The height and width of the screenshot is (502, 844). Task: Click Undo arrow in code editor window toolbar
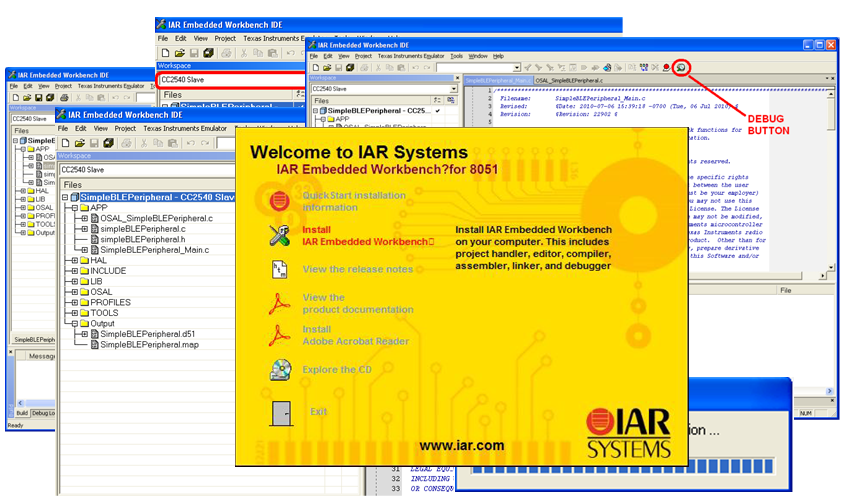pyautogui.click(x=415, y=68)
